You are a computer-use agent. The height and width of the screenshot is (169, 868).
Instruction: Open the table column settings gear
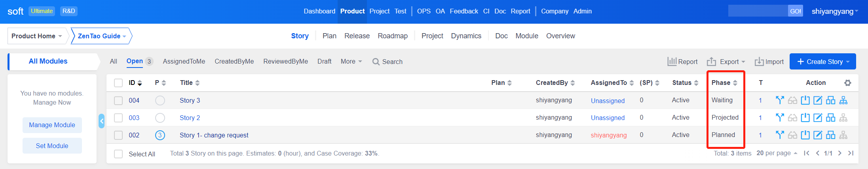(x=847, y=83)
